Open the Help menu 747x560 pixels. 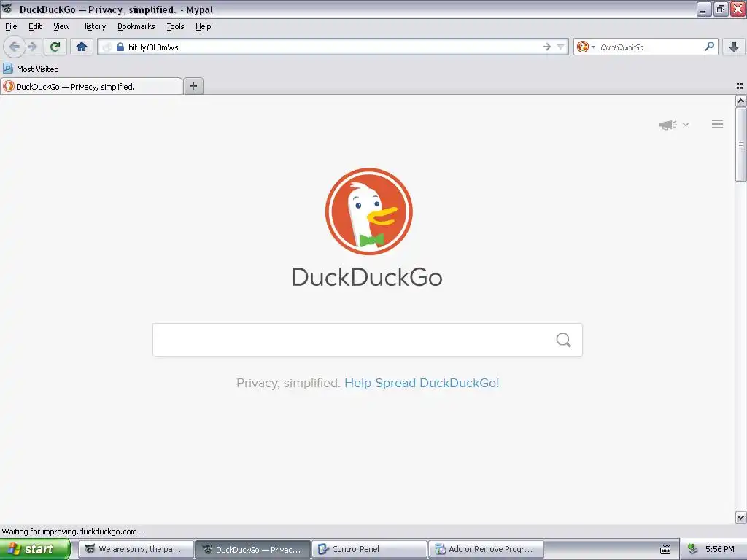pos(203,27)
